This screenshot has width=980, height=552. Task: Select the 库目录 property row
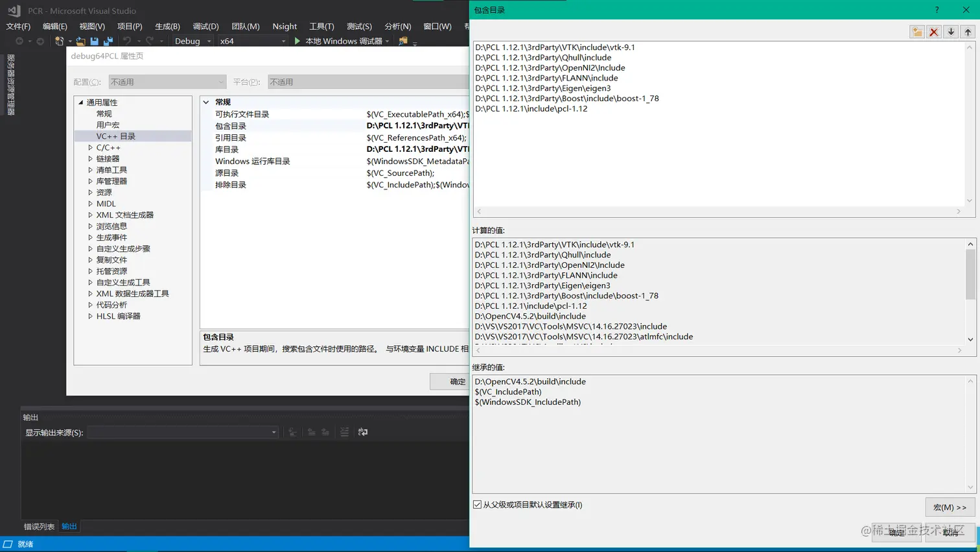(334, 149)
